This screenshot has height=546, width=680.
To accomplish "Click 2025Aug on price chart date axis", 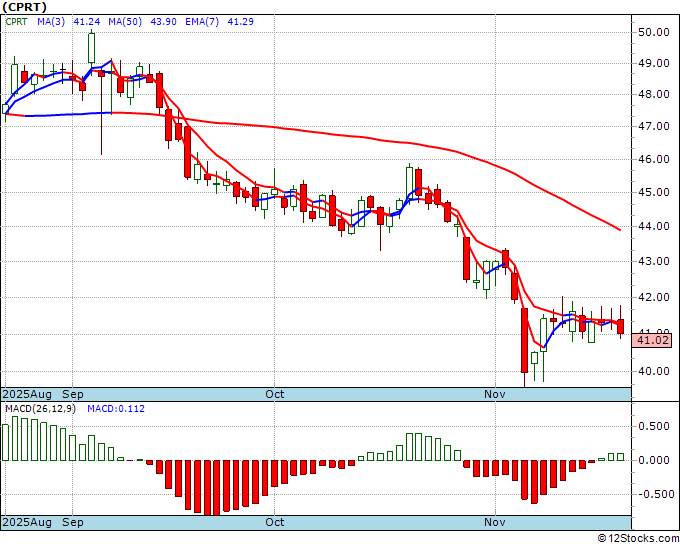I will click(x=27, y=394).
